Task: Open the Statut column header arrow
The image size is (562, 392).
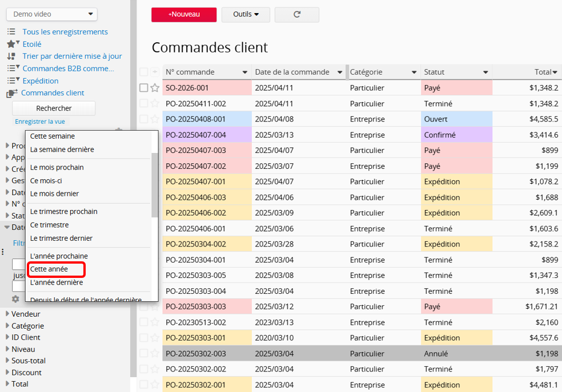Action: 485,72
